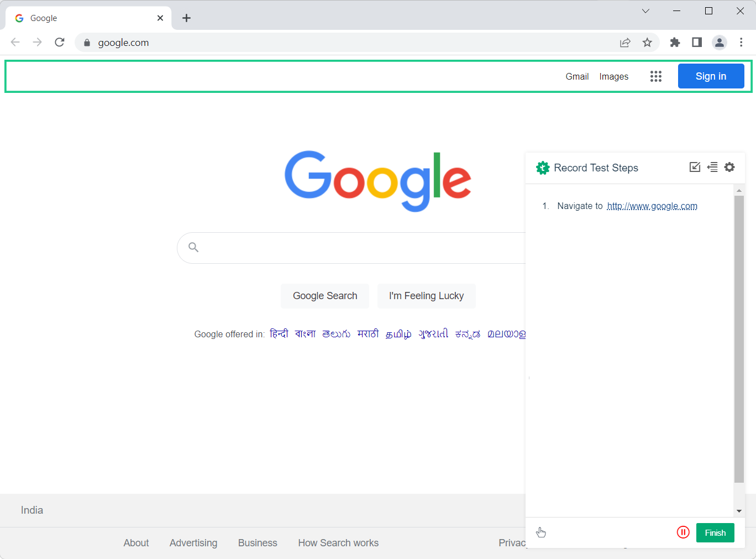
Task: Open the Google apps grid
Action: click(656, 76)
